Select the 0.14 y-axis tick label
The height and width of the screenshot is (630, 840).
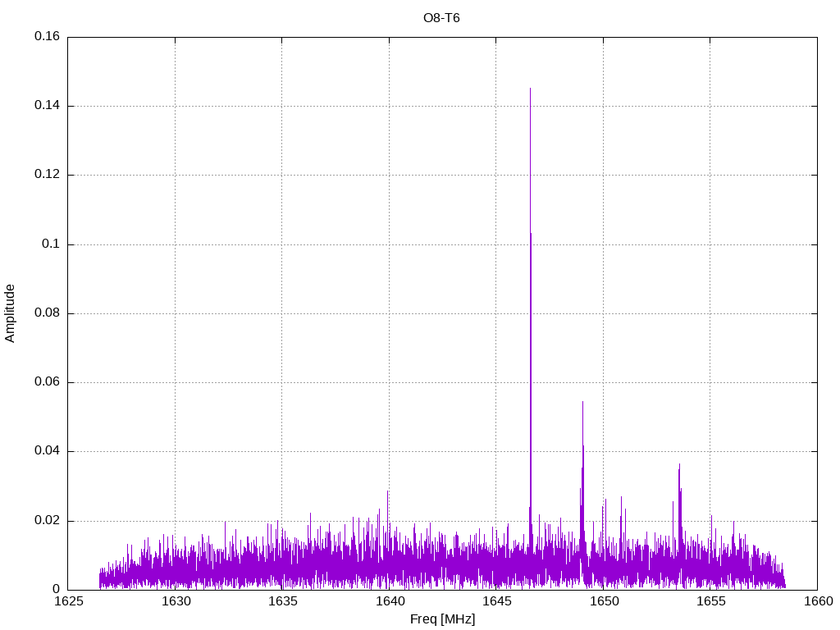tap(47, 106)
